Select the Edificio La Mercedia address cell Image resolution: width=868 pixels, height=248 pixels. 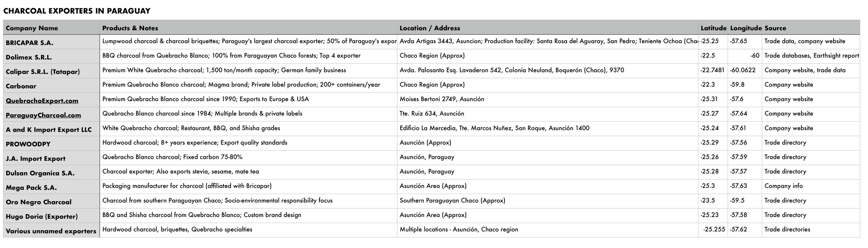(x=548, y=128)
